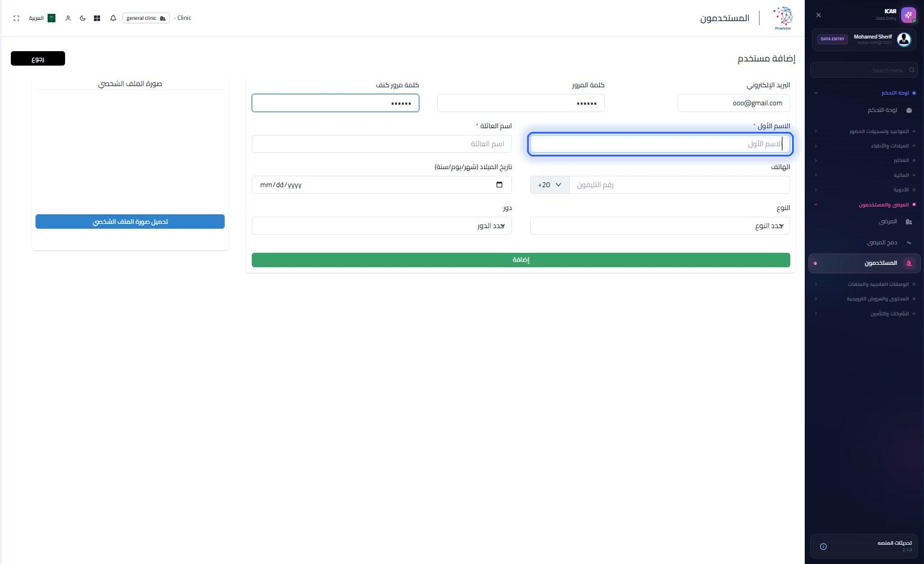924x564 pixels.
Task: Expand the حدد النوع gender dropdown
Action: tap(660, 226)
